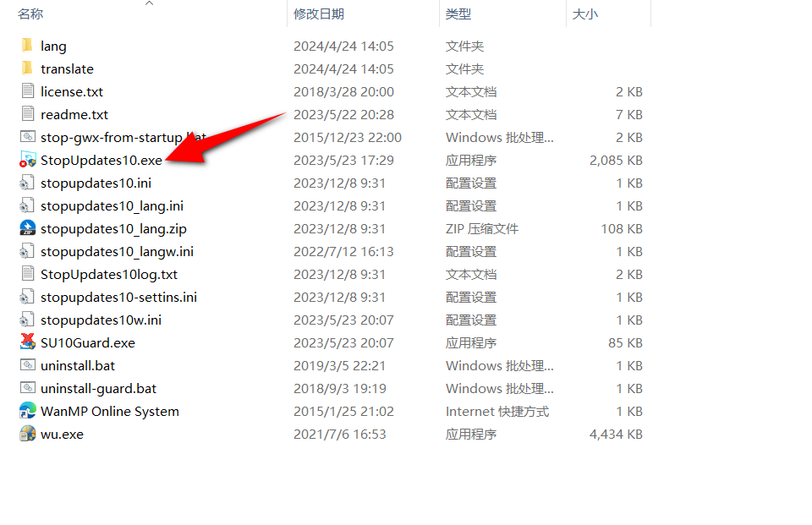Click the stop-gwx-from-startup batch file icon
Screen dimensions: 812x525
[28, 137]
